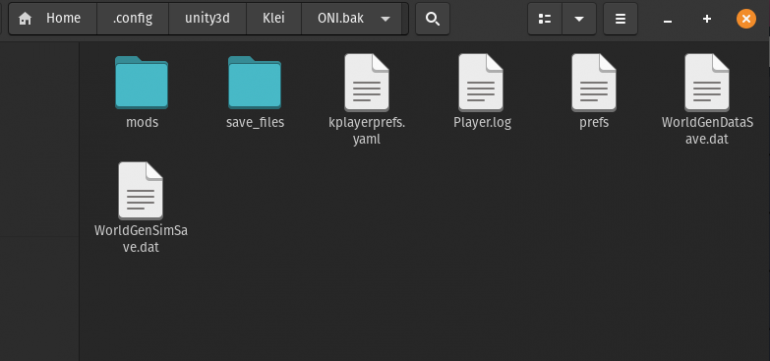
Task: Maximize the window with plus button
Action: [707, 19]
